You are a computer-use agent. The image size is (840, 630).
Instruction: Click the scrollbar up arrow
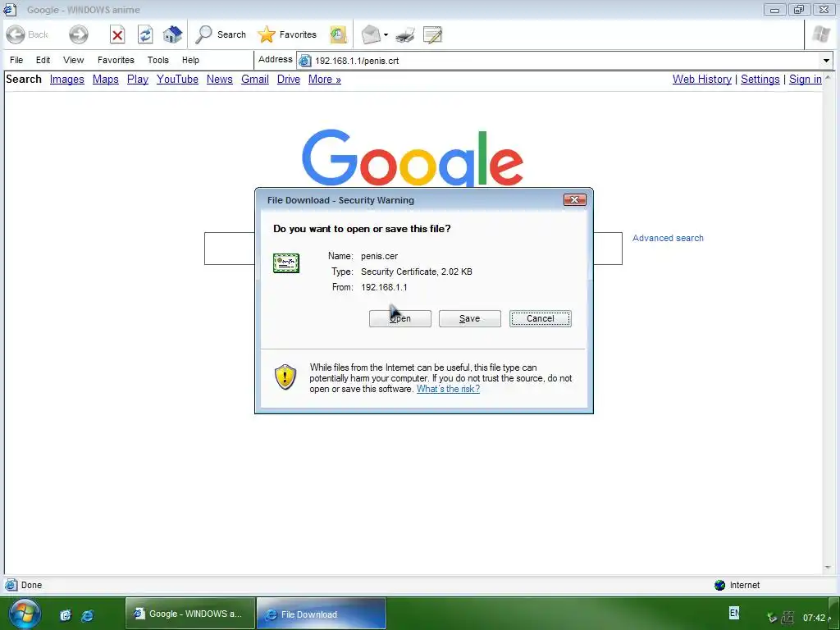click(828, 78)
